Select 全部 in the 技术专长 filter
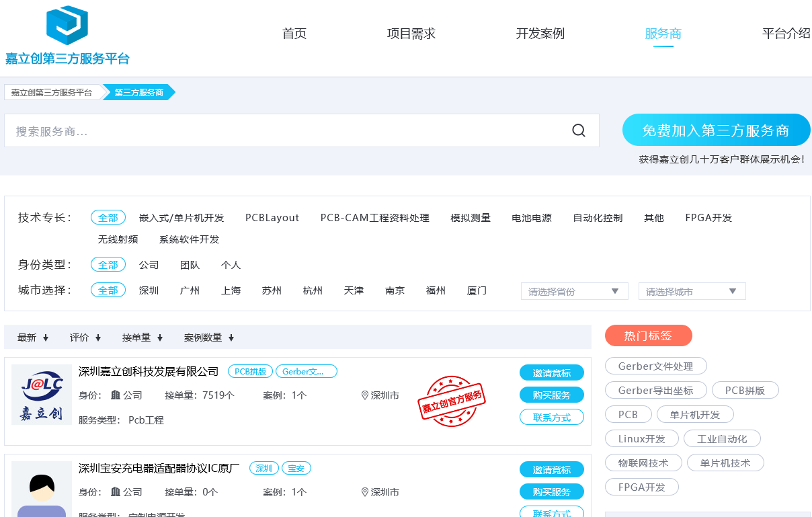 click(108, 218)
